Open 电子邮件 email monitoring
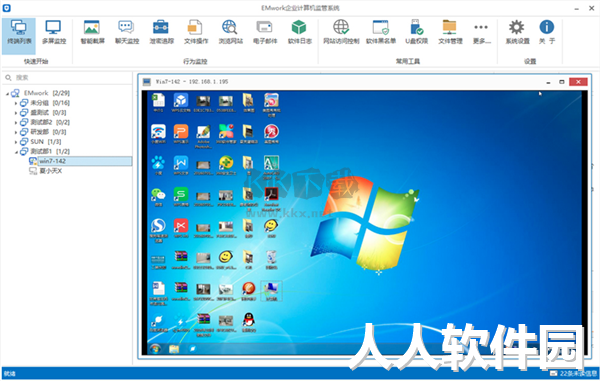Viewport: 600px width, 381px height. (x=265, y=33)
